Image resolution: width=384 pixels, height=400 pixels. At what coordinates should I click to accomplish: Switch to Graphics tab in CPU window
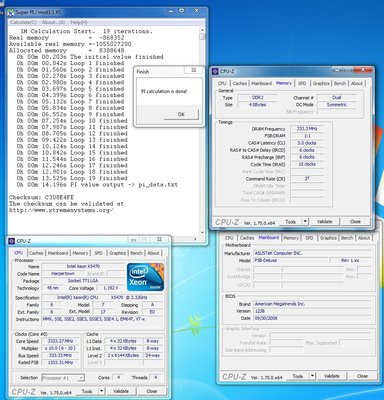118,253
